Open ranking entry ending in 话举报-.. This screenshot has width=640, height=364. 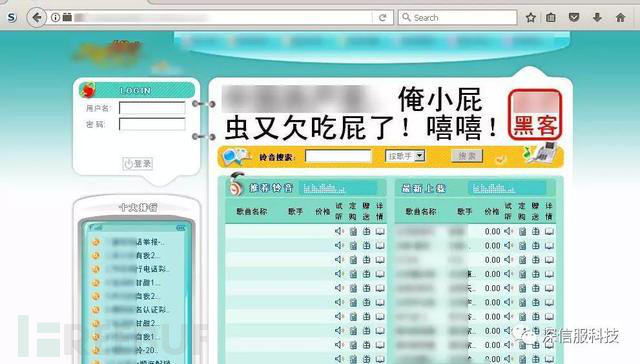(x=136, y=242)
